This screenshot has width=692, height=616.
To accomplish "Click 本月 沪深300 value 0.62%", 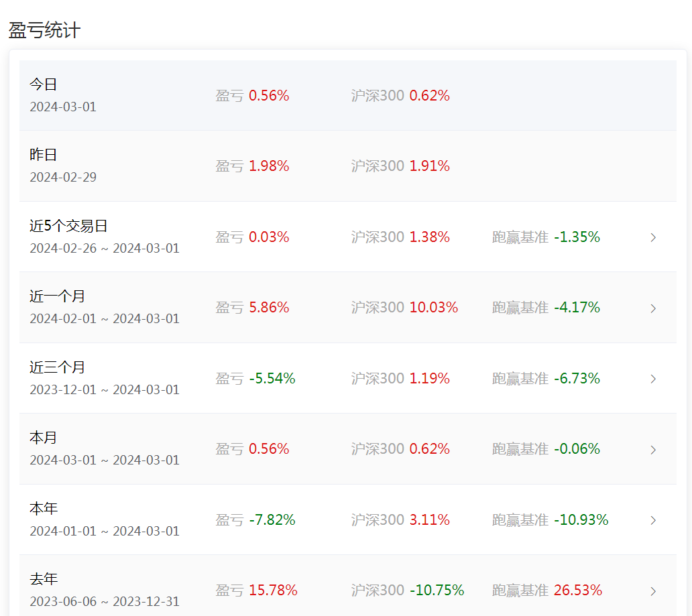I will 429,449.
